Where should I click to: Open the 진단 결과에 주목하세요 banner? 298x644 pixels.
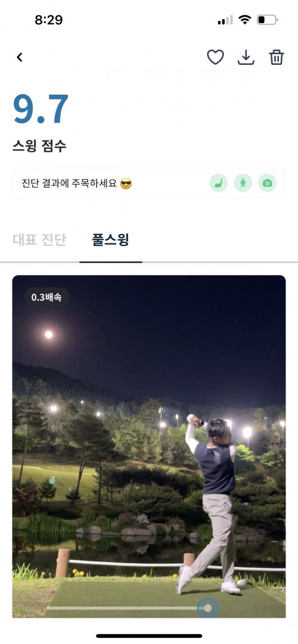pyautogui.click(x=149, y=183)
